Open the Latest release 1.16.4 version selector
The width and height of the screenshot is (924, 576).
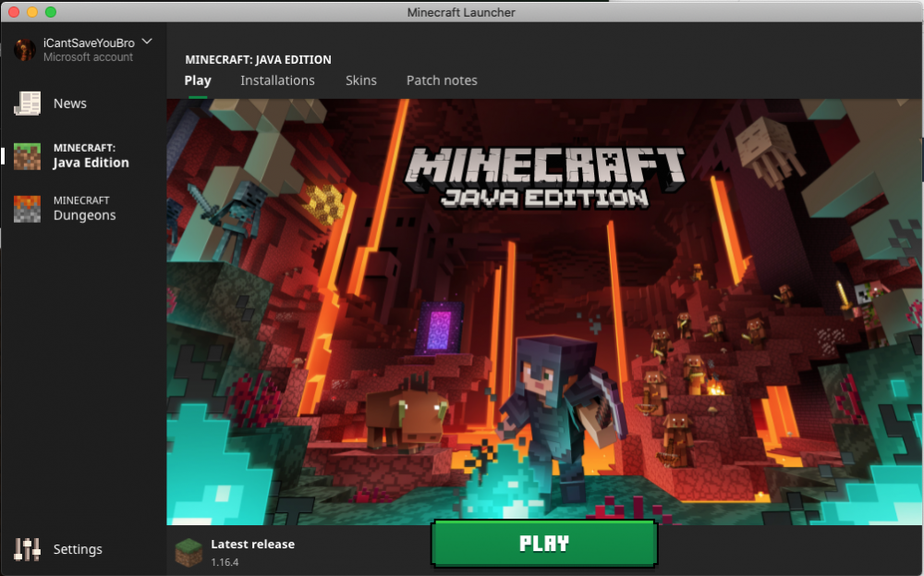point(251,552)
